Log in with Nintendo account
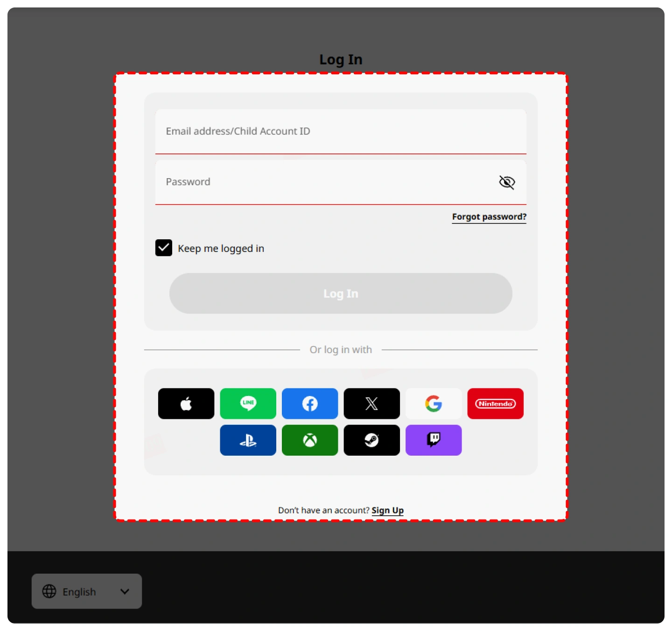The height and width of the screenshot is (631, 672). 495,403
